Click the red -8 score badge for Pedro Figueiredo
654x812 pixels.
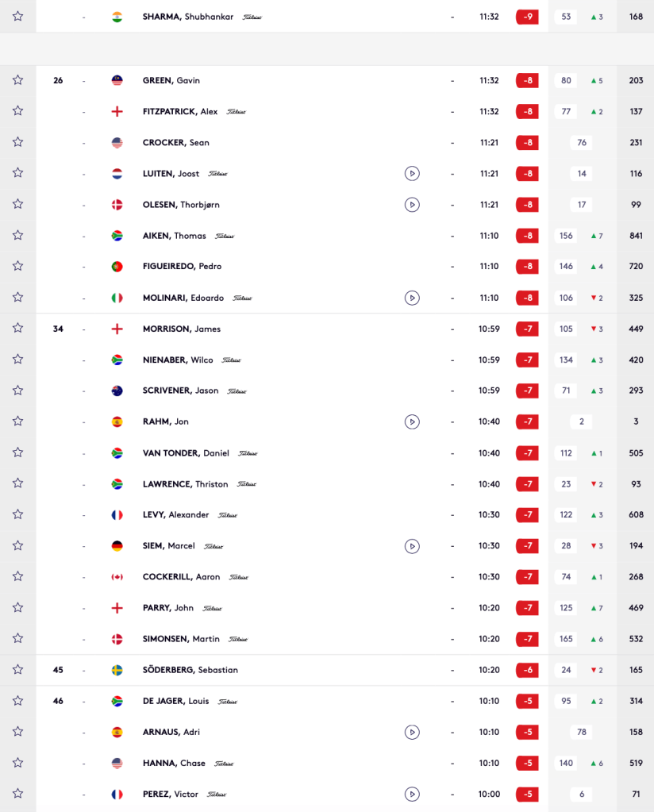[x=527, y=267]
